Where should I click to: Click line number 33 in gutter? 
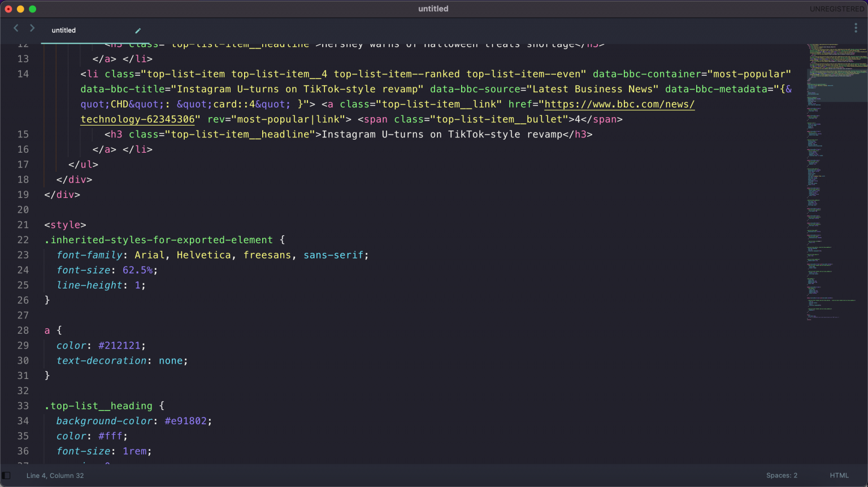tap(23, 406)
